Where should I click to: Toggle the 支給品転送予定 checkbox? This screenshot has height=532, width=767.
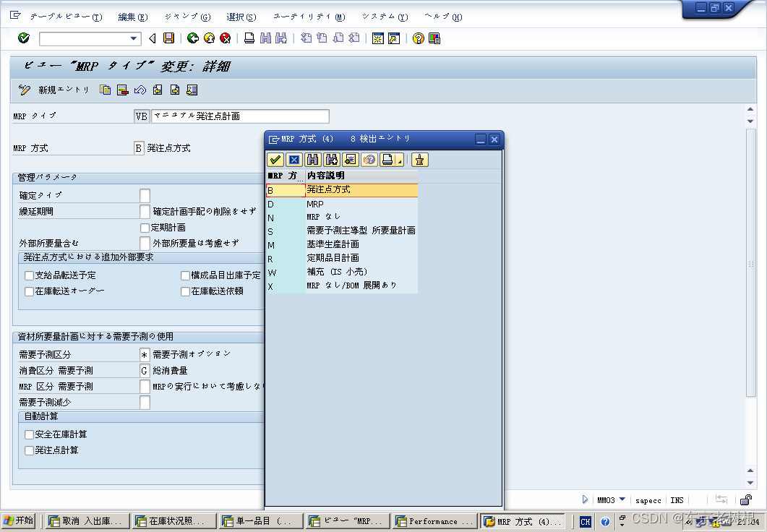click(x=30, y=276)
